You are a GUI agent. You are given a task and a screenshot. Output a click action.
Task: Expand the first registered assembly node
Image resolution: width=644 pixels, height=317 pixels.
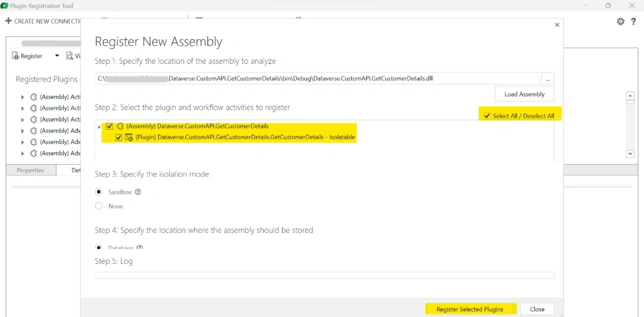click(23, 97)
